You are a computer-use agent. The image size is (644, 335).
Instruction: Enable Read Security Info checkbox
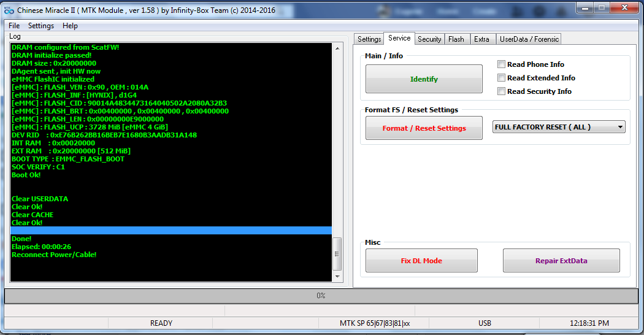pyautogui.click(x=501, y=91)
